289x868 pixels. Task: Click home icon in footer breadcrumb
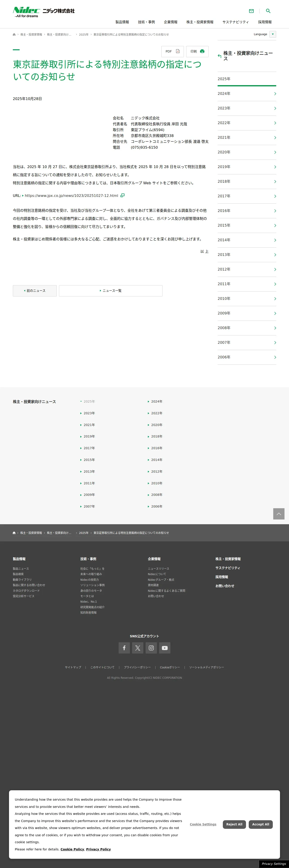tap(14, 533)
